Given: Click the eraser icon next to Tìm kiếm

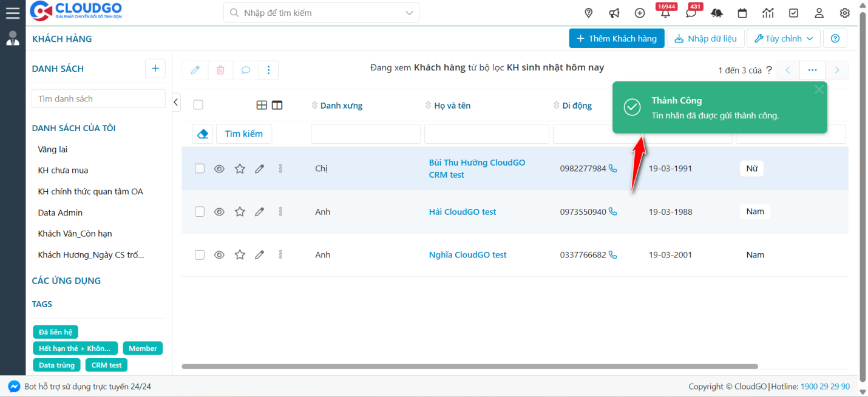Looking at the screenshot, I should click(x=202, y=134).
